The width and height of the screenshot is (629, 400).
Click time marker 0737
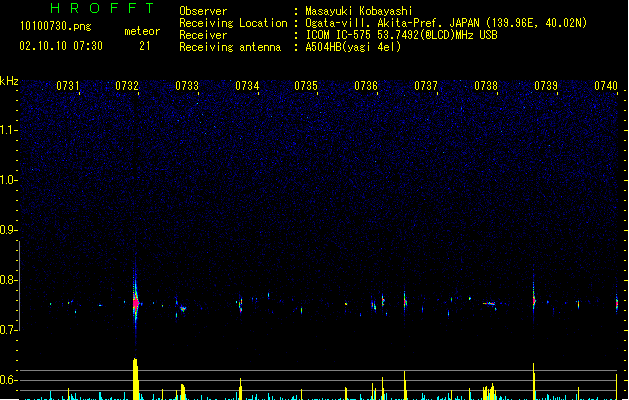[x=426, y=86]
